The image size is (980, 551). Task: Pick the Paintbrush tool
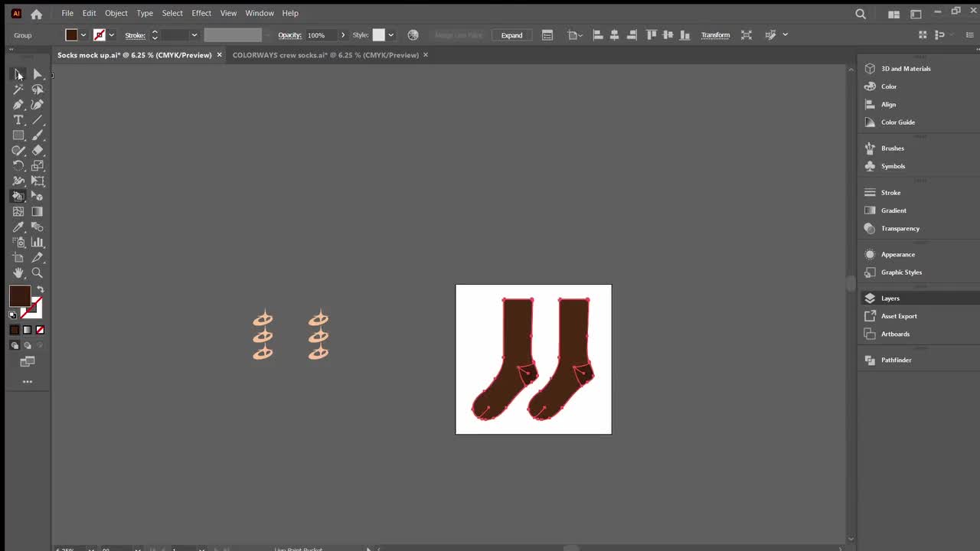pyautogui.click(x=38, y=135)
